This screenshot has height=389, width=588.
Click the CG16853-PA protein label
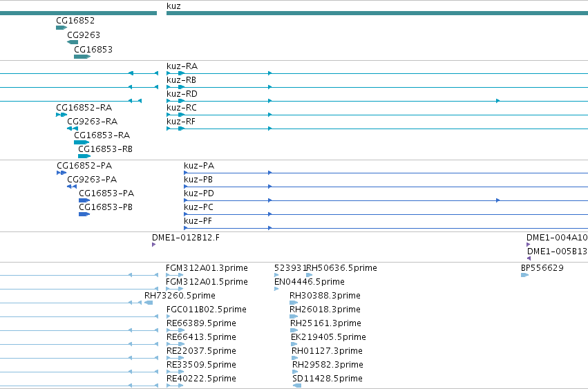tap(106, 193)
